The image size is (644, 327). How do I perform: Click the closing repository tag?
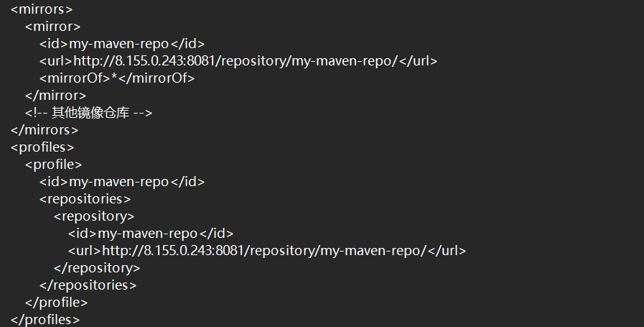coord(97,268)
